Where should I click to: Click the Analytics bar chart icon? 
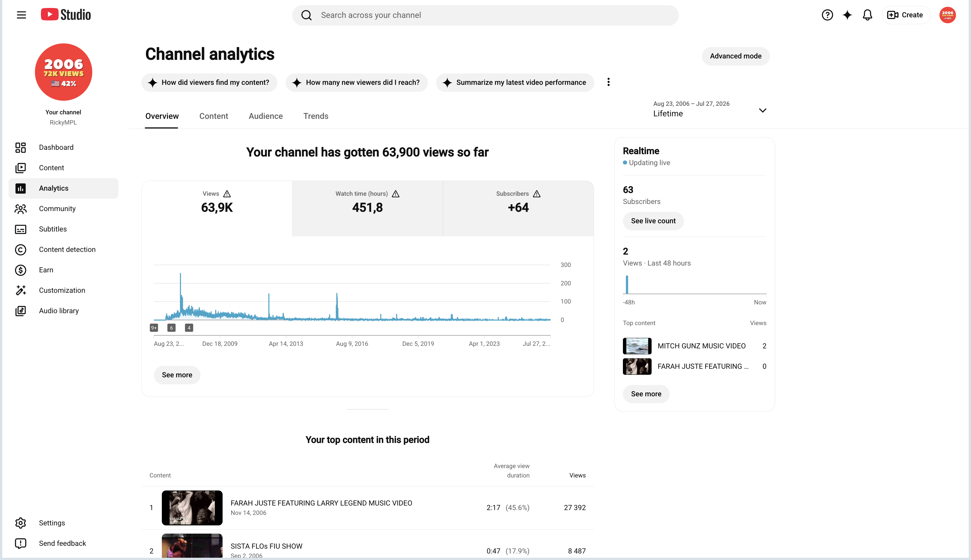(20, 188)
